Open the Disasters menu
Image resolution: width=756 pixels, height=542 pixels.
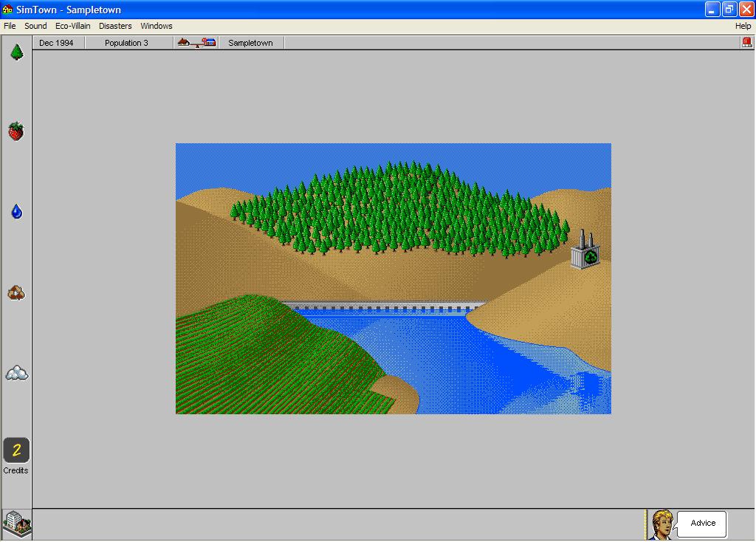click(x=115, y=26)
